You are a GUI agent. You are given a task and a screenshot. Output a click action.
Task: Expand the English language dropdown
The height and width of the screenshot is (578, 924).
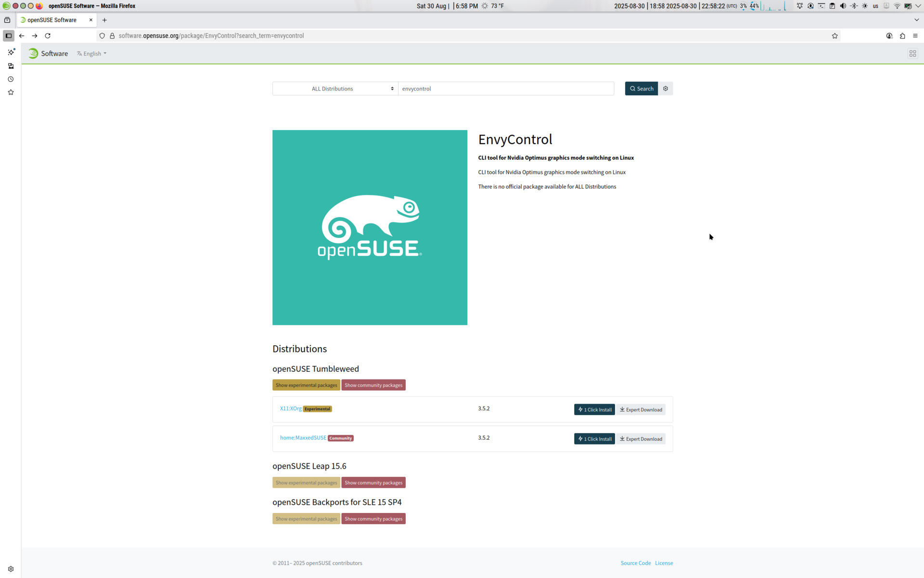(x=91, y=53)
